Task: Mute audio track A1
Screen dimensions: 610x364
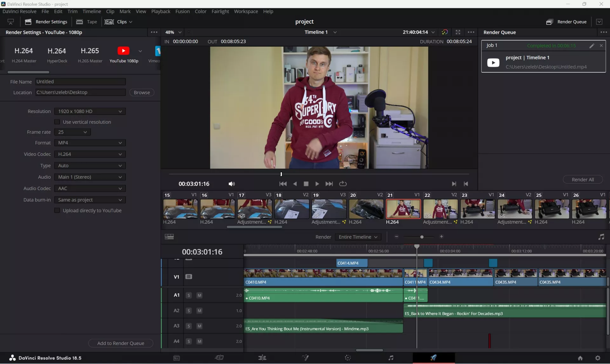Action: (x=200, y=295)
